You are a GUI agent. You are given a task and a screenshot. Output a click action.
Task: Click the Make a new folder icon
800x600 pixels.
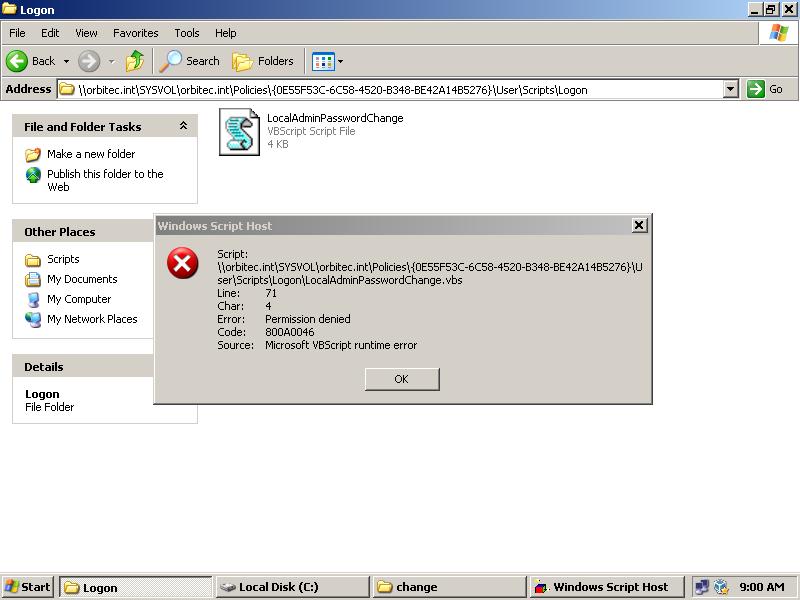pos(32,154)
